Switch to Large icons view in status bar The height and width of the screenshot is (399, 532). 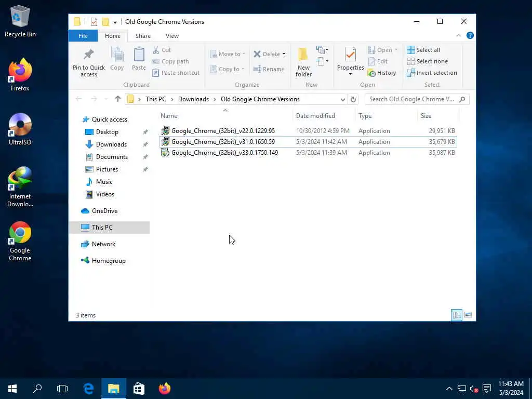coord(468,315)
